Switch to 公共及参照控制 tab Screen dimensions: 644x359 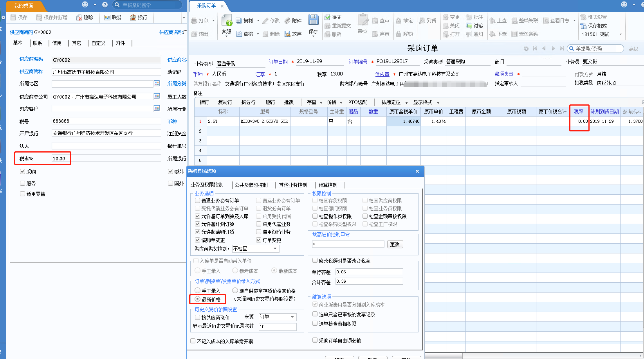pos(251,185)
